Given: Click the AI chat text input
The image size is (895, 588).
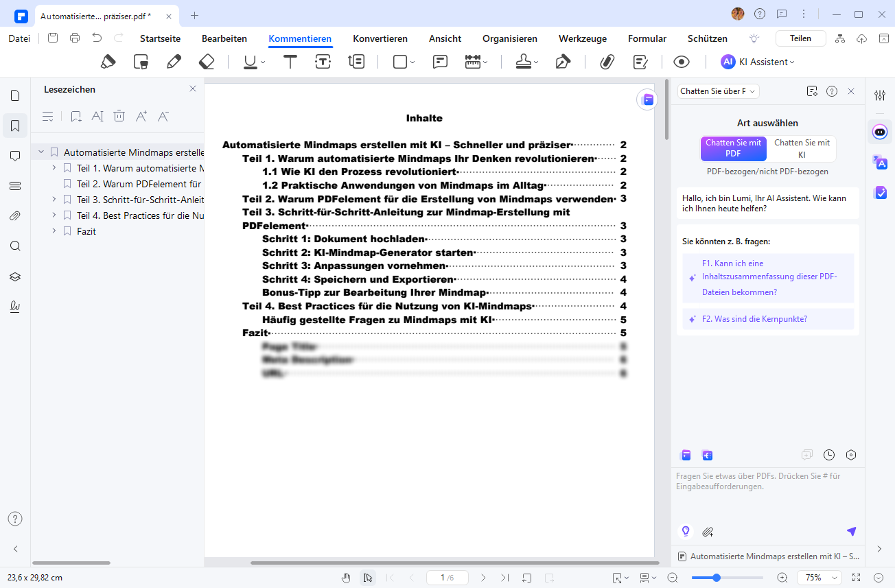Looking at the screenshot, I should (769, 494).
